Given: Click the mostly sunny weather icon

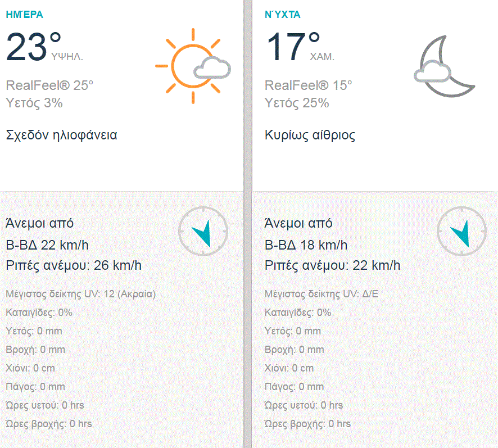Looking at the screenshot, I should (x=193, y=66).
